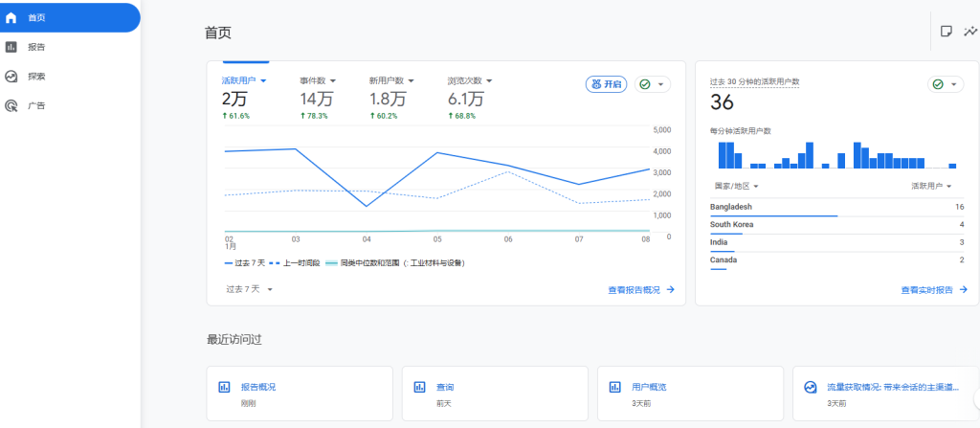Click Bangladesh progress bar in realtime list
Viewport: 980px width, 428px height.
click(773, 216)
